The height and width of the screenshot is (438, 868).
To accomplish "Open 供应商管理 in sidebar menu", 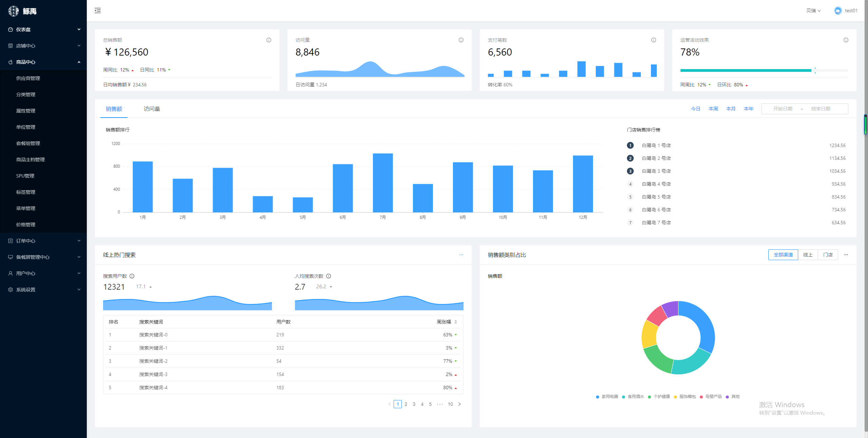I will (x=28, y=78).
